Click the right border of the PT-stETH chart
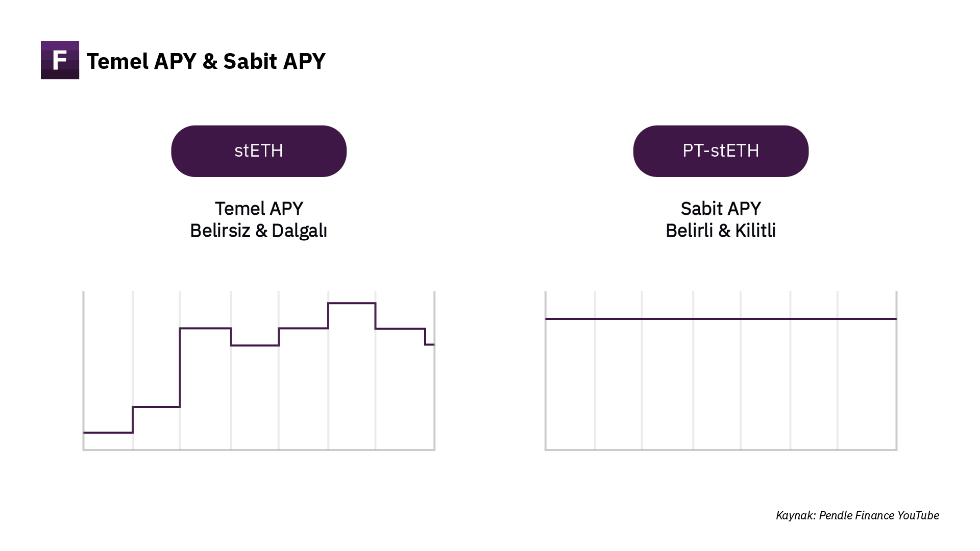Screen dimensions: 980x551 pyautogui.click(x=897, y=371)
